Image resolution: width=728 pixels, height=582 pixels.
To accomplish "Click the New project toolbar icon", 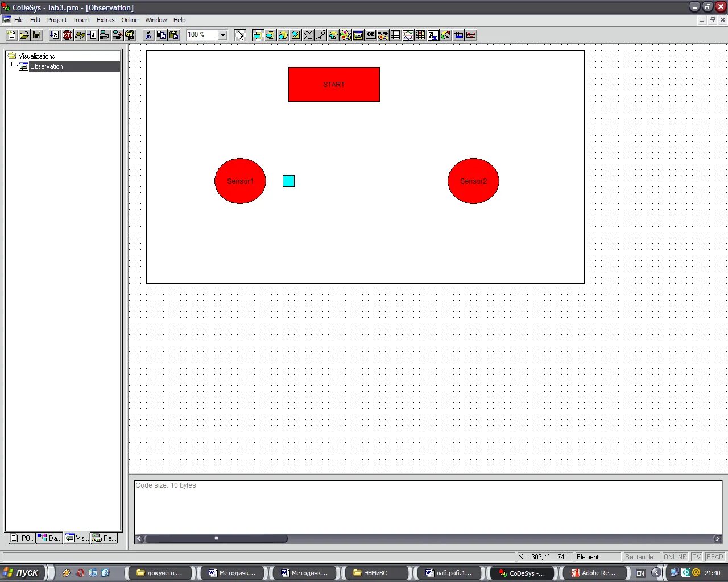I will tap(11, 35).
